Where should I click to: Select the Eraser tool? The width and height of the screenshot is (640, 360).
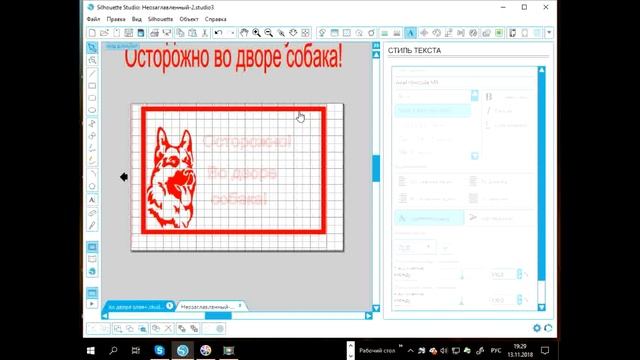pyautogui.click(x=92, y=213)
